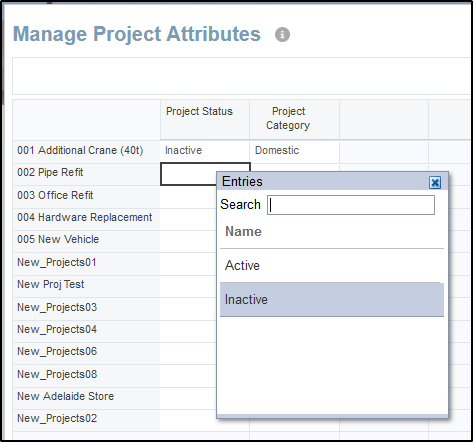Select Active from the Entries list
Viewport: 473px width, 442px height.
click(x=332, y=266)
